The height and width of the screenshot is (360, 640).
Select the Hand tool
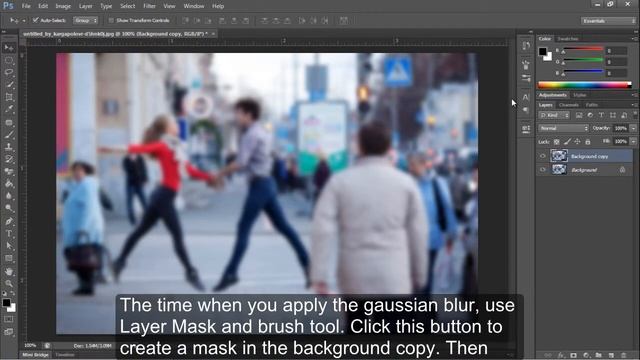click(x=9, y=271)
